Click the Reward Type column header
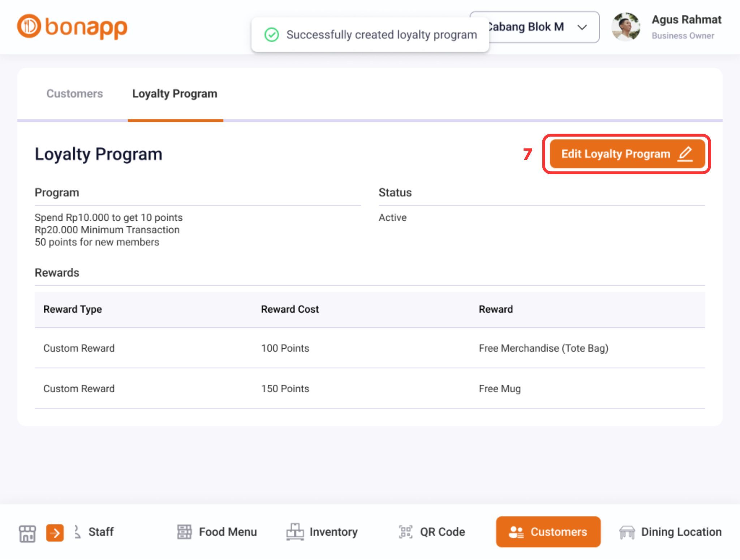 click(x=73, y=309)
